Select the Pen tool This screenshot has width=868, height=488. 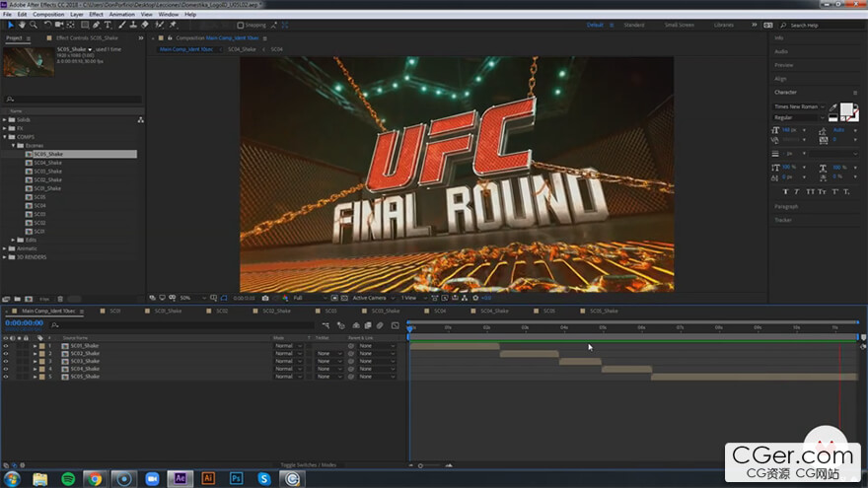tap(97, 25)
